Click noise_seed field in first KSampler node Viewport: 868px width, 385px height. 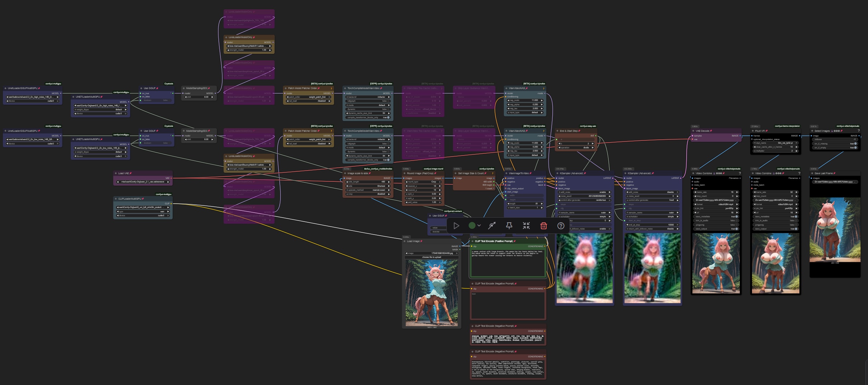point(584,196)
